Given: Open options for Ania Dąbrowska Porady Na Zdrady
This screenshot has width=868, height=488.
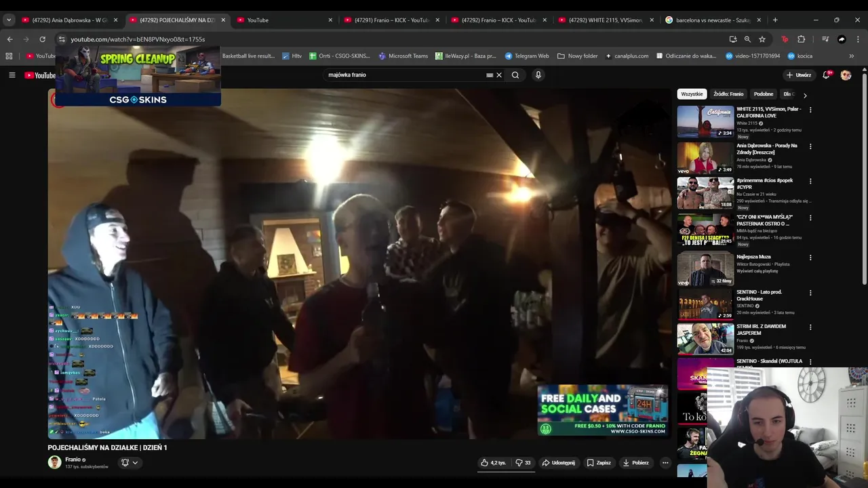Looking at the screenshot, I should coord(810,146).
